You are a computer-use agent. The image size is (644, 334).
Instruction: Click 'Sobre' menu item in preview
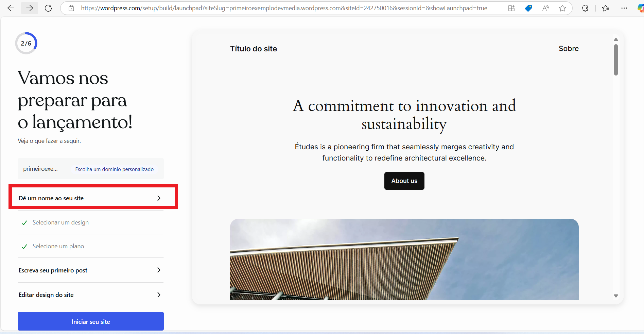tap(568, 49)
